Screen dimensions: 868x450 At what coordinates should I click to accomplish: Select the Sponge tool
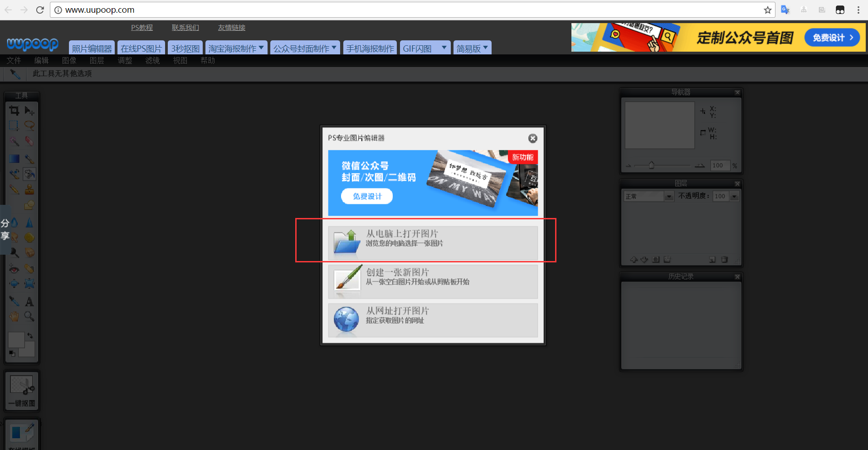29,237
